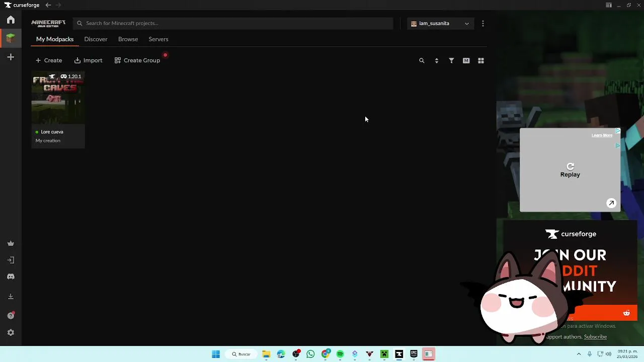
Task: Open the ad arrow button
Action: click(611, 203)
